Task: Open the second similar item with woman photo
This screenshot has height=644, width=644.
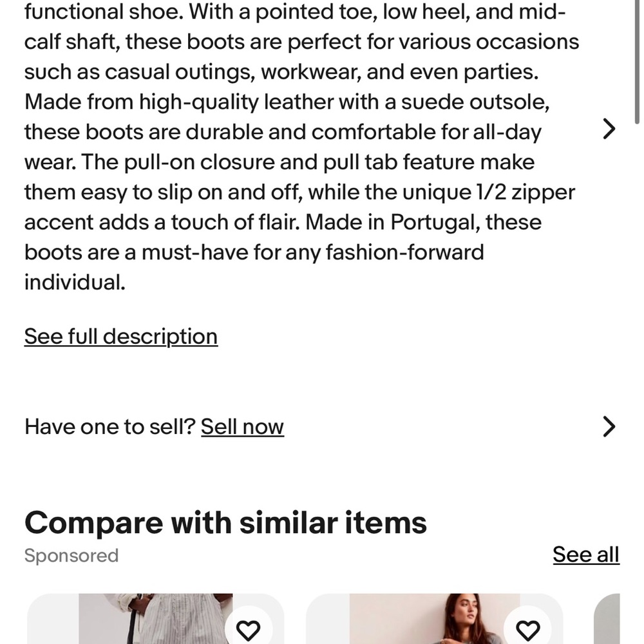Action: 435,618
